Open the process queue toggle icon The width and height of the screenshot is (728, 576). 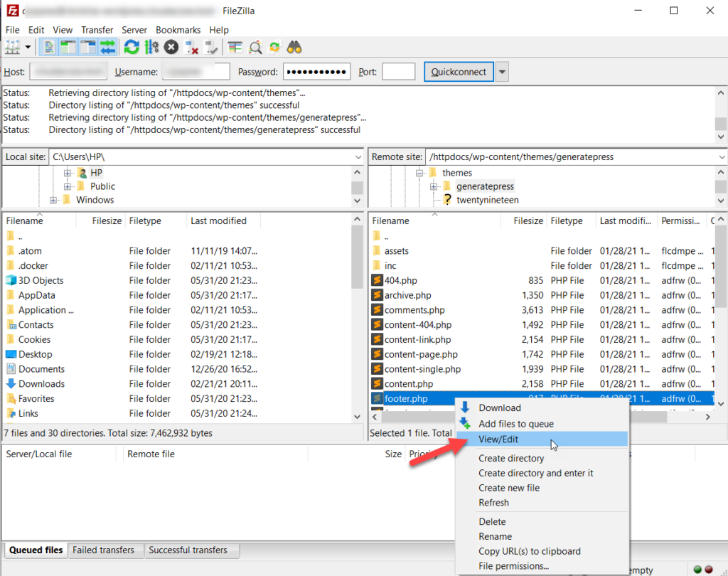tap(151, 48)
